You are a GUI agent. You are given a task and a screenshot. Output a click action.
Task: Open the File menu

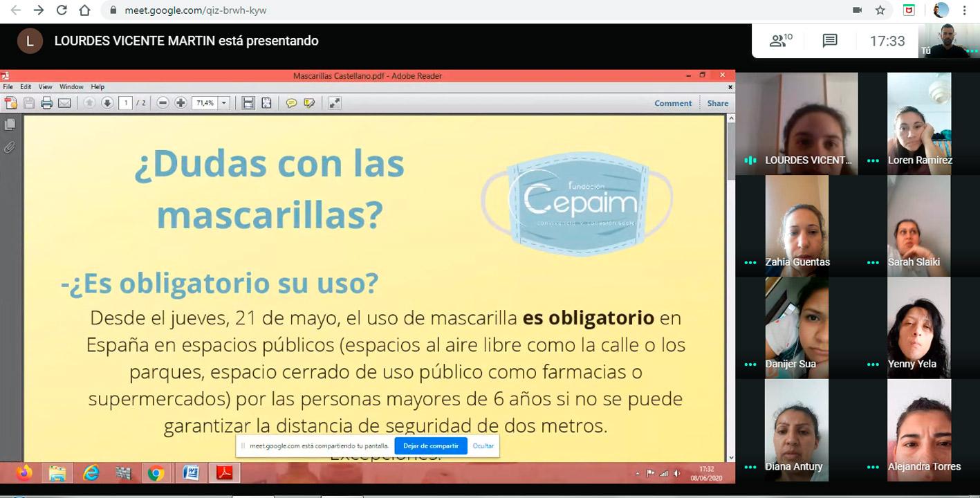click(x=8, y=86)
